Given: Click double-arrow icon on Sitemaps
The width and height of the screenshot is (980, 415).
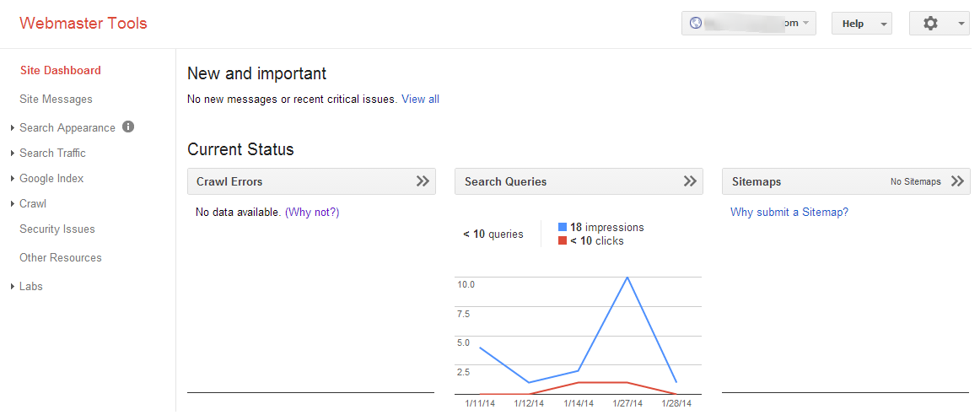Looking at the screenshot, I should pos(957,181).
